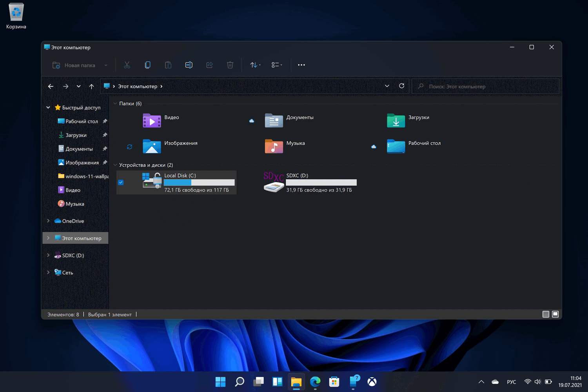This screenshot has height=392, width=588.
Task: Switch to large thumbnails view in status bar
Action: (555, 314)
